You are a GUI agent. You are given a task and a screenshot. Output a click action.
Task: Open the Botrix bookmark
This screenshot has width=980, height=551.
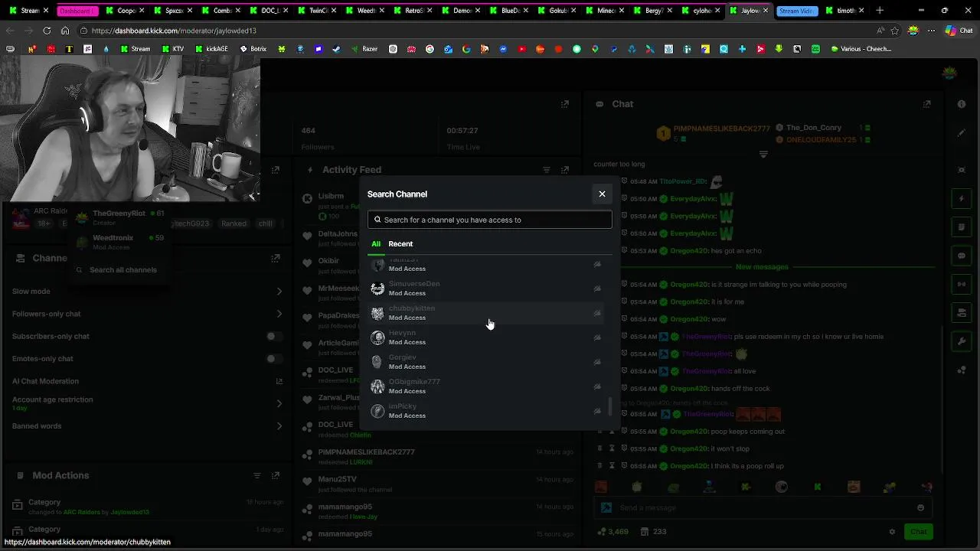[x=253, y=49]
